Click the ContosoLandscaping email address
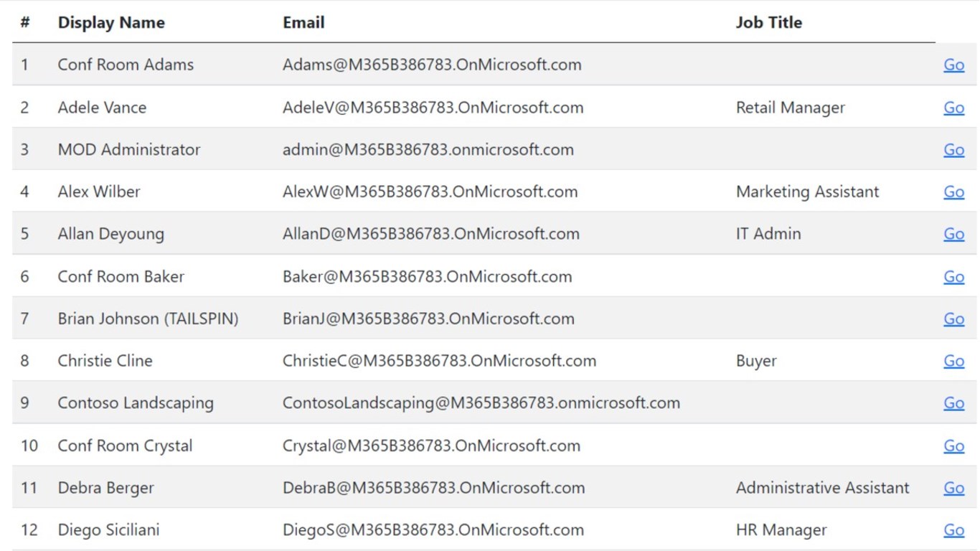This screenshot has height=551, width=980. click(481, 403)
